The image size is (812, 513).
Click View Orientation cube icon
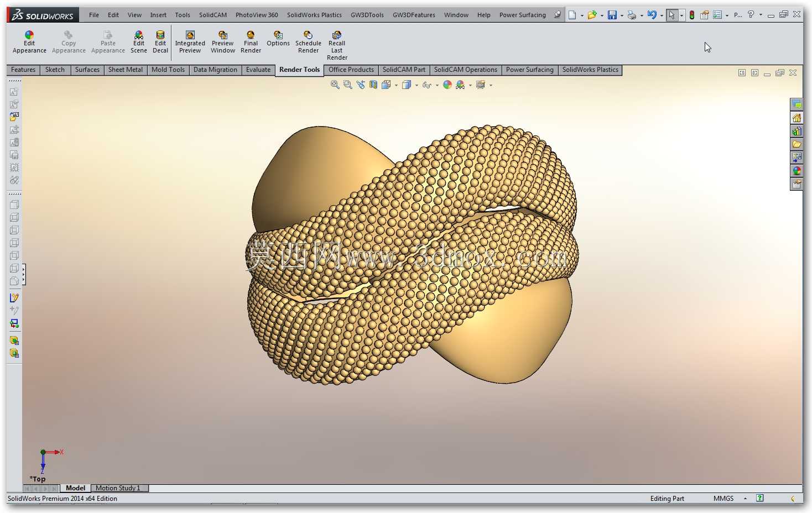pos(387,85)
